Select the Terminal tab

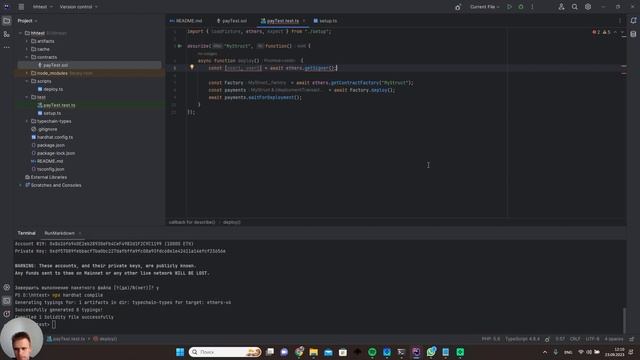pyautogui.click(x=27, y=233)
